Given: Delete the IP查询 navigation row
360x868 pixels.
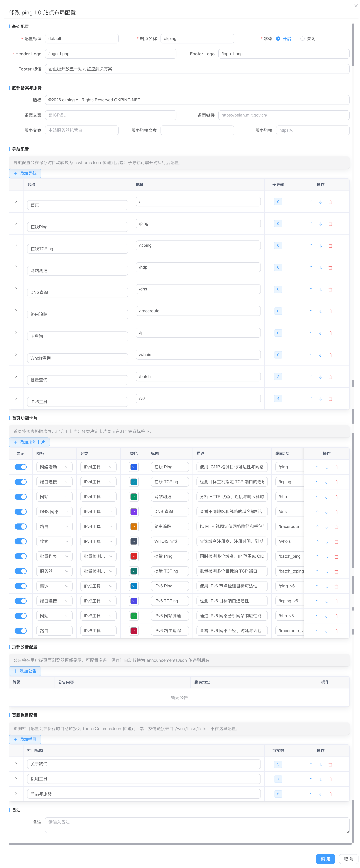Looking at the screenshot, I should coord(330,333).
